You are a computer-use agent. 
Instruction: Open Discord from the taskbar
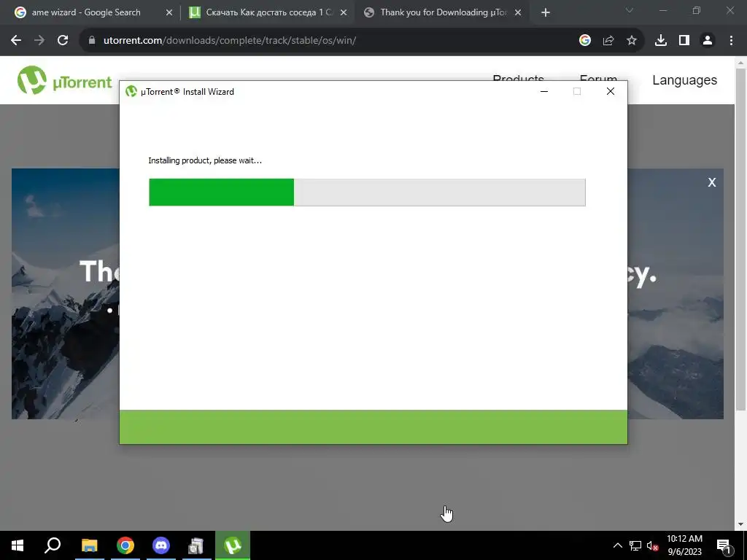pyautogui.click(x=161, y=545)
